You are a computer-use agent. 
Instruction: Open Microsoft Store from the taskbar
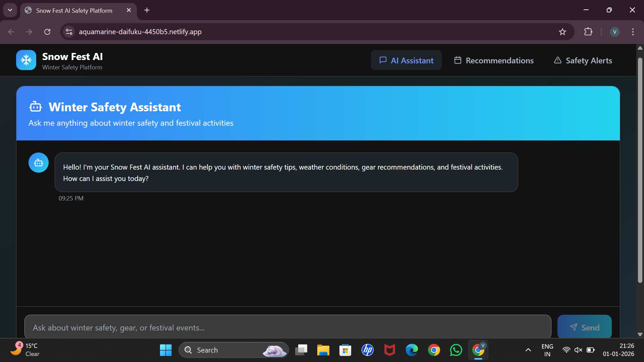(x=345, y=350)
